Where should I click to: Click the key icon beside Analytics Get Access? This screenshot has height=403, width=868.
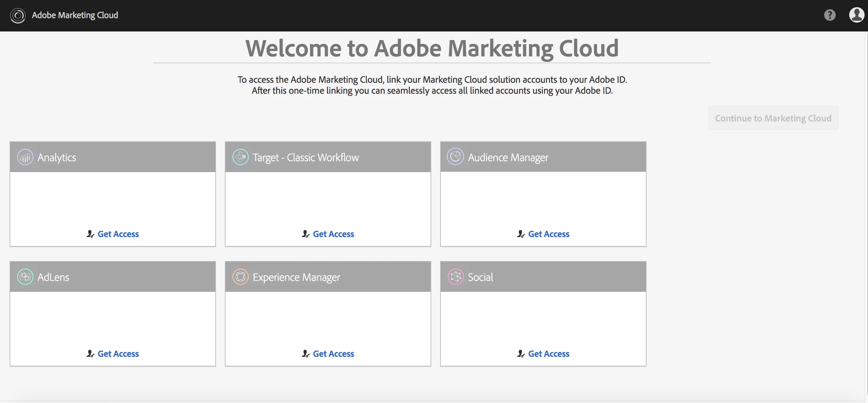coord(90,234)
